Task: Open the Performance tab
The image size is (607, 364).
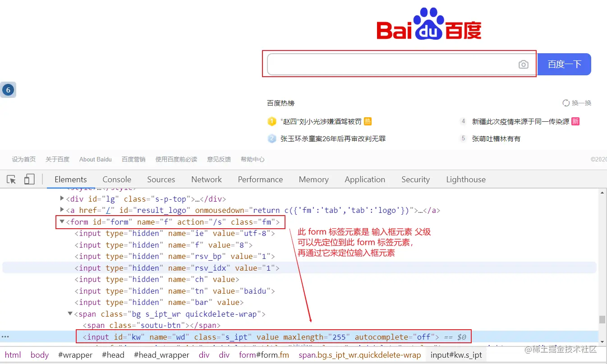Action: click(260, 180)
